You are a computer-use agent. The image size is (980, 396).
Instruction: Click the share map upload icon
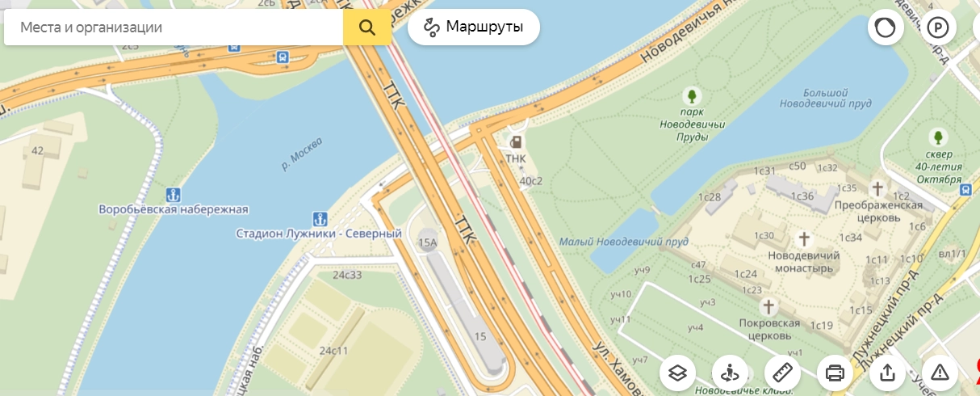click(887, 373)
